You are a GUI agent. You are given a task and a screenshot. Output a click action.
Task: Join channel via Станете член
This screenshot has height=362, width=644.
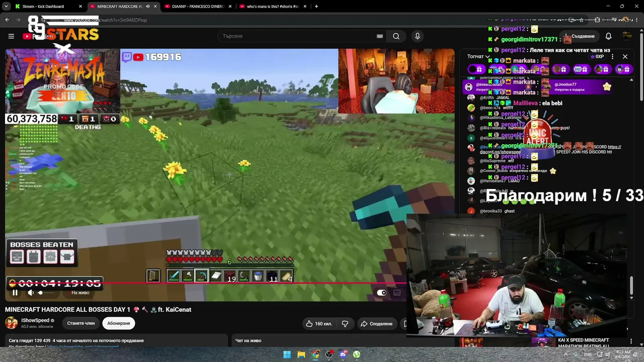coord(81,323)
